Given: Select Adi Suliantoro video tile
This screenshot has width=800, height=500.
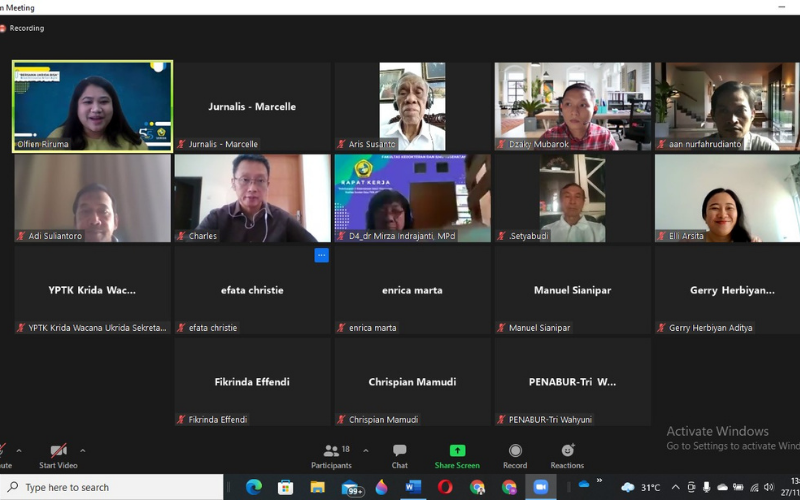Looking at the screenshot, I should 92,198.
